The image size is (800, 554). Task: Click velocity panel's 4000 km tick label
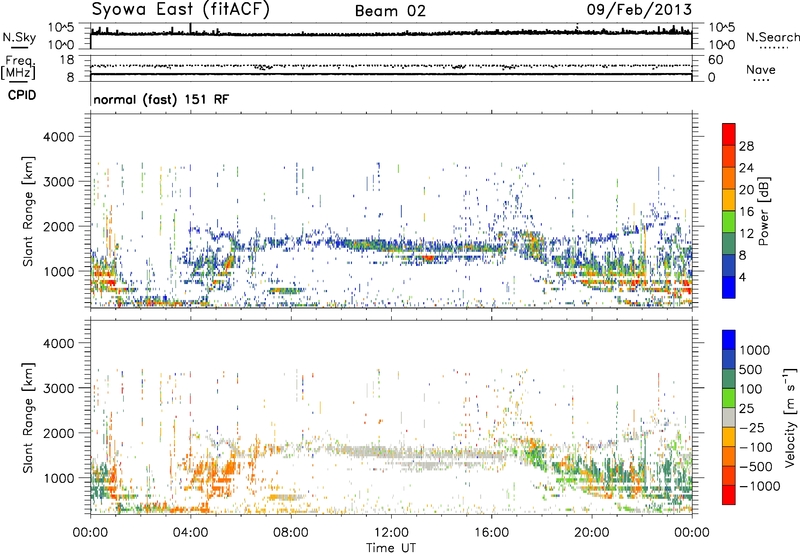[x=58, y=343]
